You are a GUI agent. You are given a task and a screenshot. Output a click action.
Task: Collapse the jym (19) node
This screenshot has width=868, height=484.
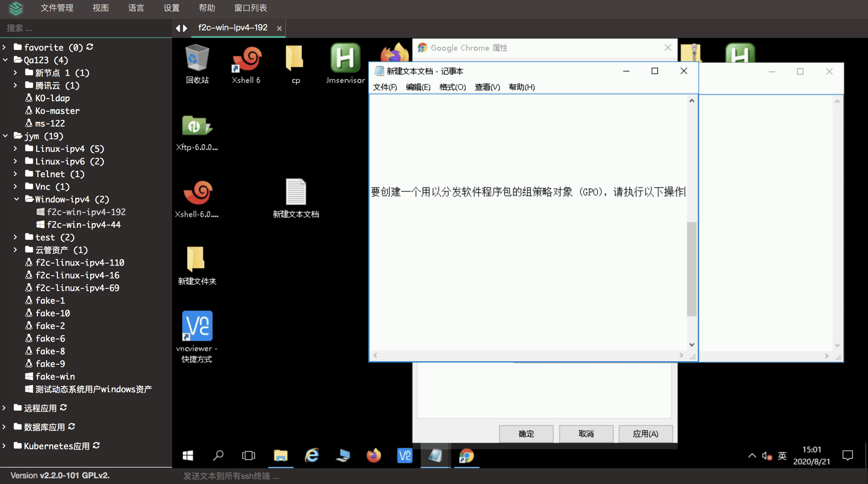click(5, 136)
